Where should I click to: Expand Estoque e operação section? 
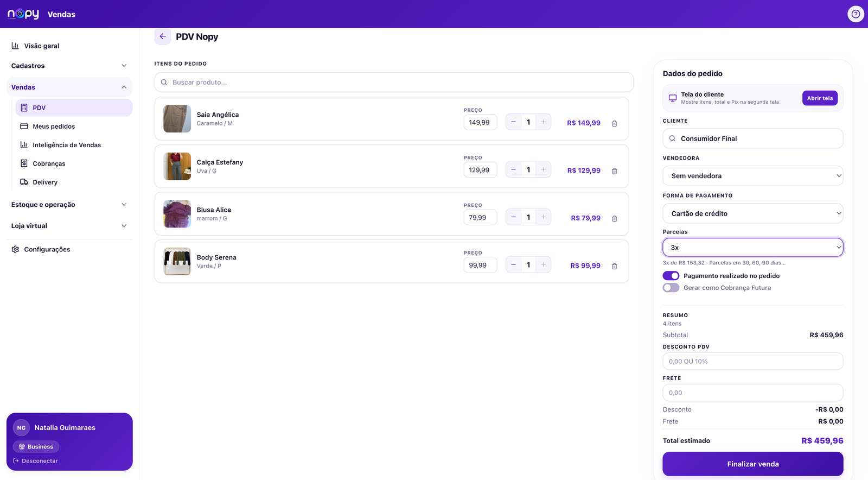69,205
